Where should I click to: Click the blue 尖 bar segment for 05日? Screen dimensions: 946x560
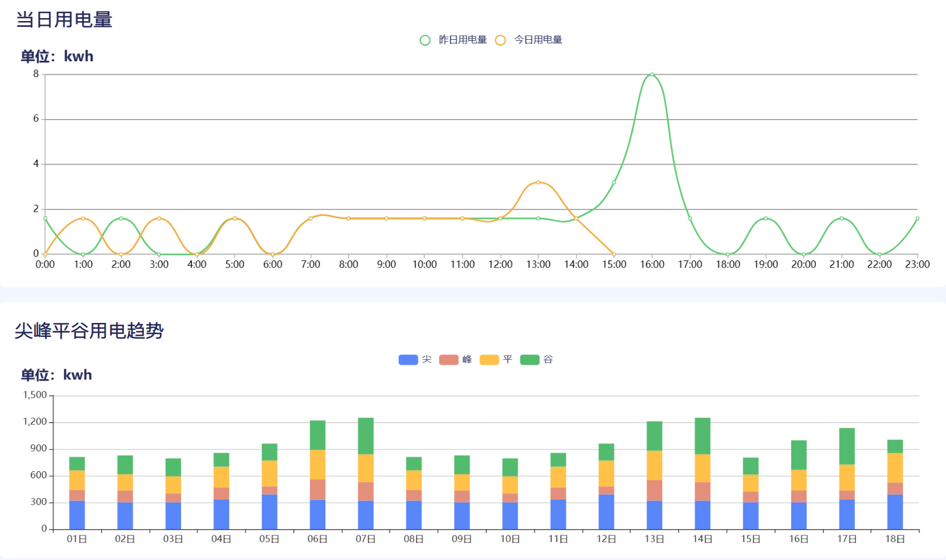pyautogui.click(x=270, y=512)
